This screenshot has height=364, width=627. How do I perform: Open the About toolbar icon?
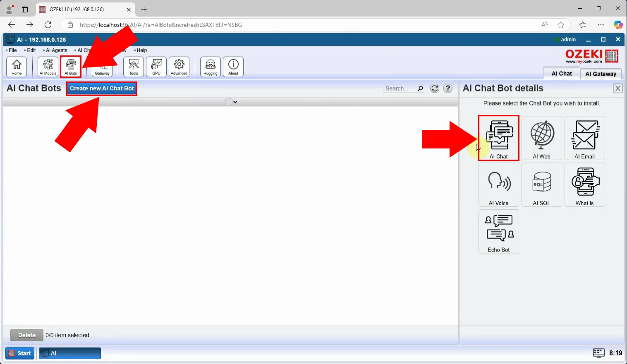pos(233,67)
